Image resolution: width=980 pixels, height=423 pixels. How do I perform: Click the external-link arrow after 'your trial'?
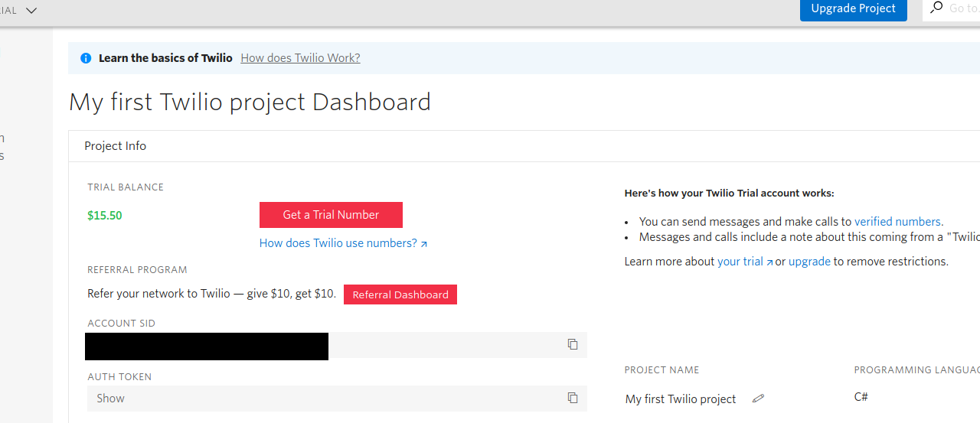pyautogui.click(x=769, y=262)
